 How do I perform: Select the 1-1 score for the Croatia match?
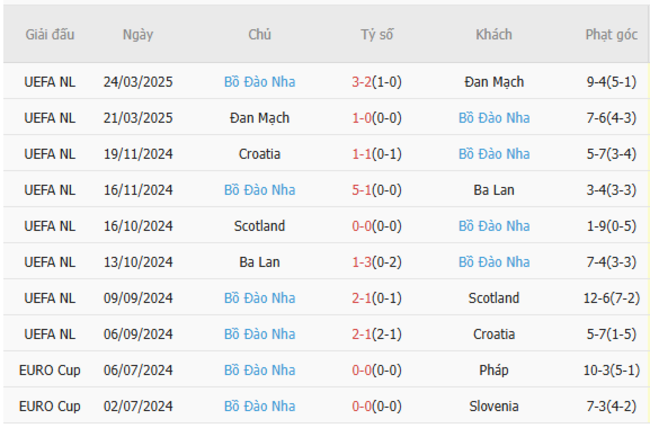[x=362, y=154]
